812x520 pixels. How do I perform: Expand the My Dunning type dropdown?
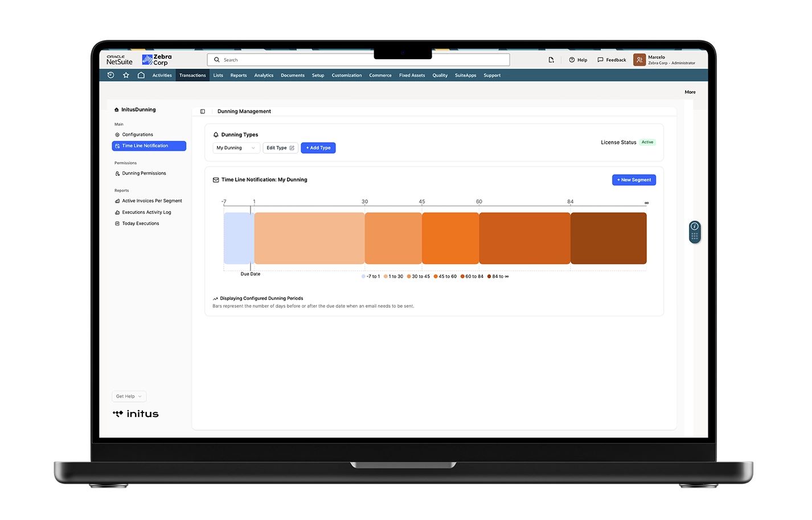(x=236, y=148)
